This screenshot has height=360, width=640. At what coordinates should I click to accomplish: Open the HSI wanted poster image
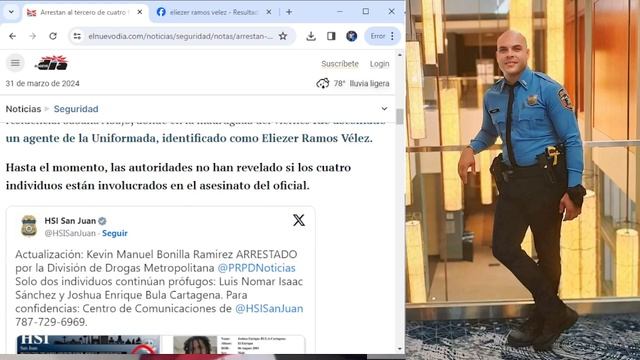click(88, 344)
